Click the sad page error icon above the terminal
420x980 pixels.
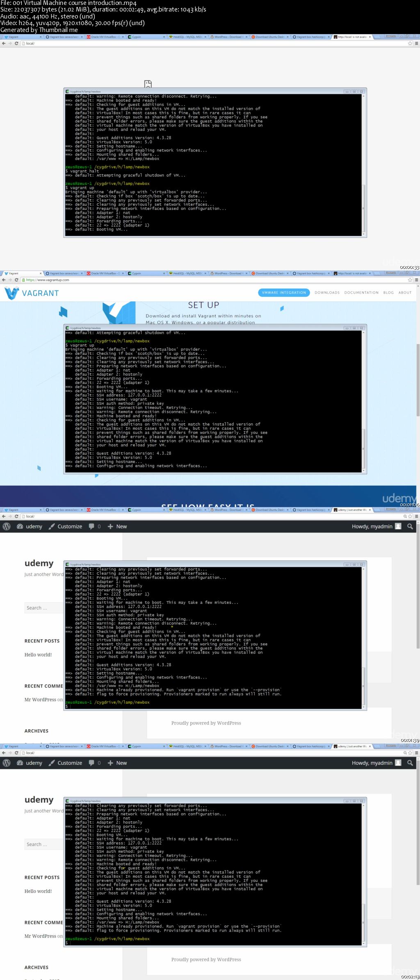pyautogui.click(x=148, y=84)
